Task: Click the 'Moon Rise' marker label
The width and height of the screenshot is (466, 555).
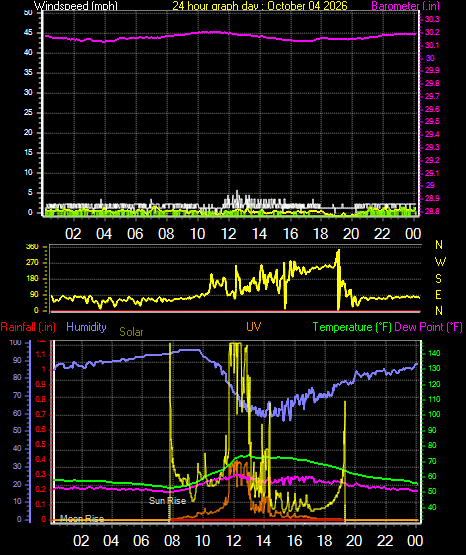Action: [x=82, y=519]
